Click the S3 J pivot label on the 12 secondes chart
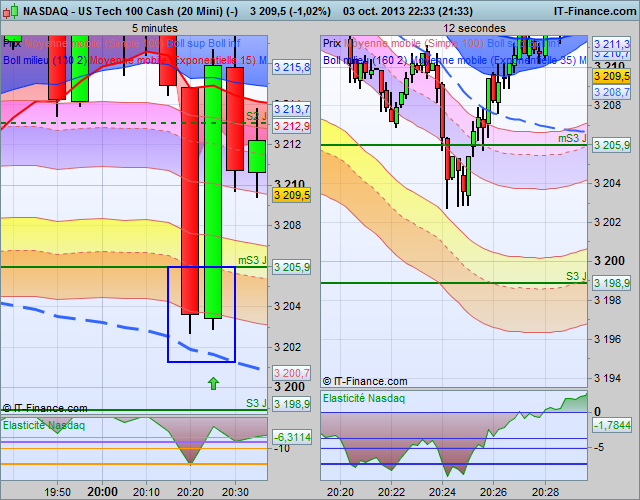 pyautogui.click(x=576, y=276)
